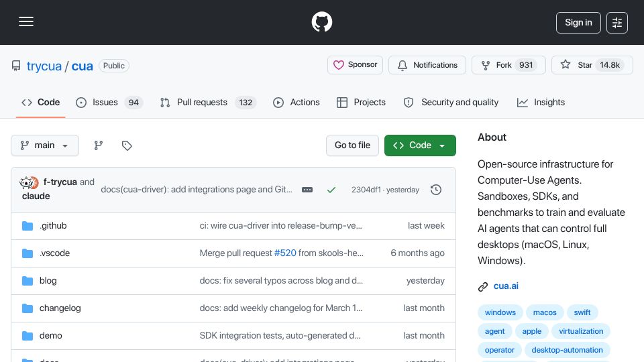Open the Issues tab
This screenshot has width=644, height=362.
pyautogui.click(x=109, y=102)
